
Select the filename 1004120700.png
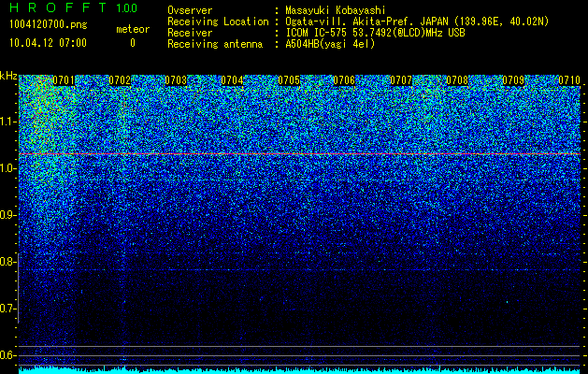49,25
